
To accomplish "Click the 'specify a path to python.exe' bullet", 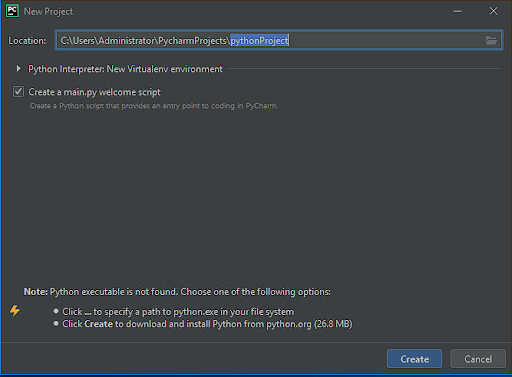I will pos(178,312).
